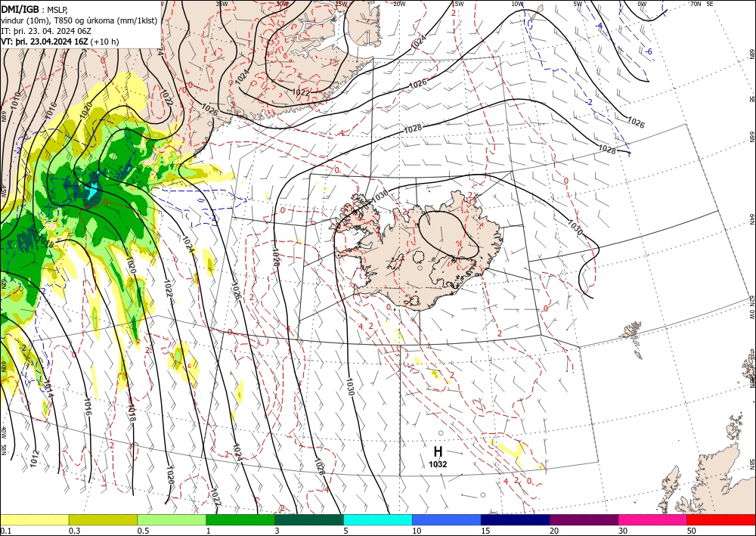Viewport: 756px width, 536px height.
Task: Click the "10" legend scale value
Action: click(417, 531)
